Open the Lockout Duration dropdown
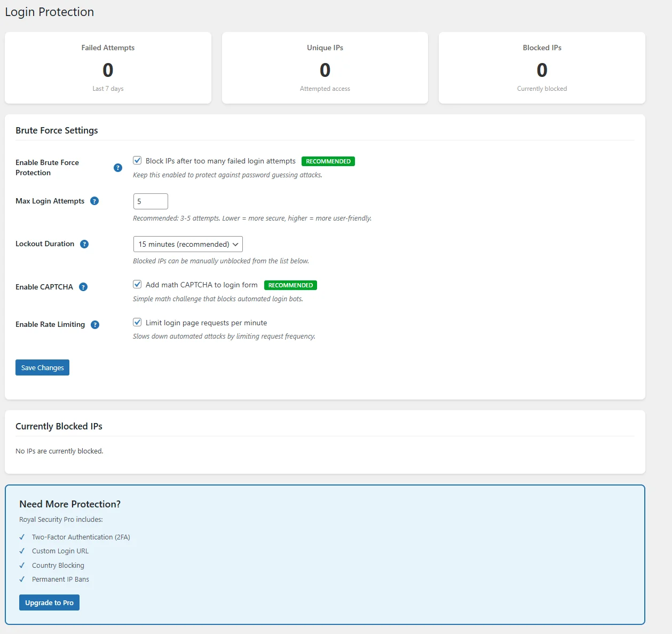The height and width of the screenshot is (634, 672). point(188,244)
